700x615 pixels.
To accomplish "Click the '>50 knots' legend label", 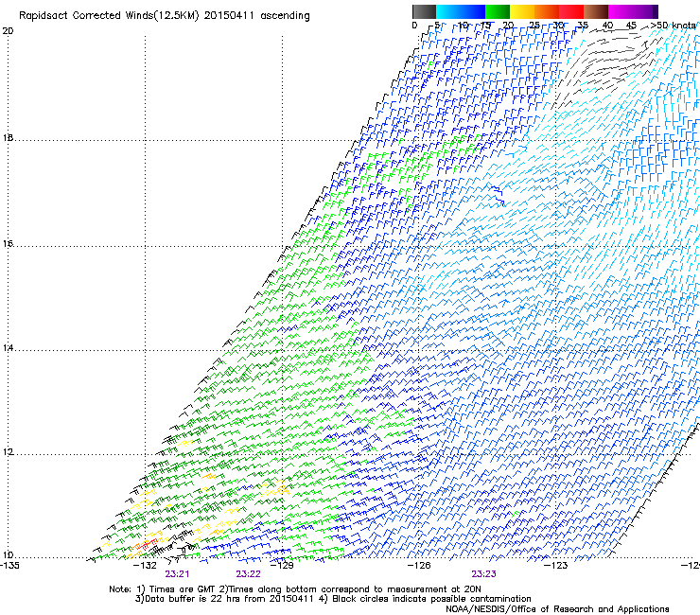I will 674,25.
